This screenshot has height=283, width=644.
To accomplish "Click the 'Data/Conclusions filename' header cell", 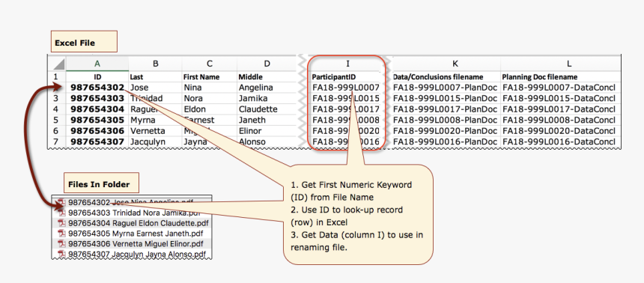I will (x=446, y=77).
